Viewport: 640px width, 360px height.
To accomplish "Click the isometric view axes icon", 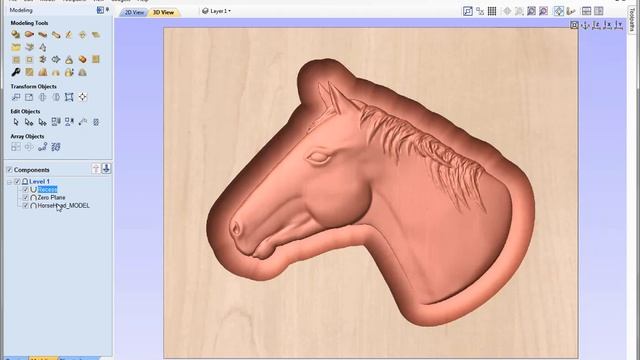I will coord(585,25).
